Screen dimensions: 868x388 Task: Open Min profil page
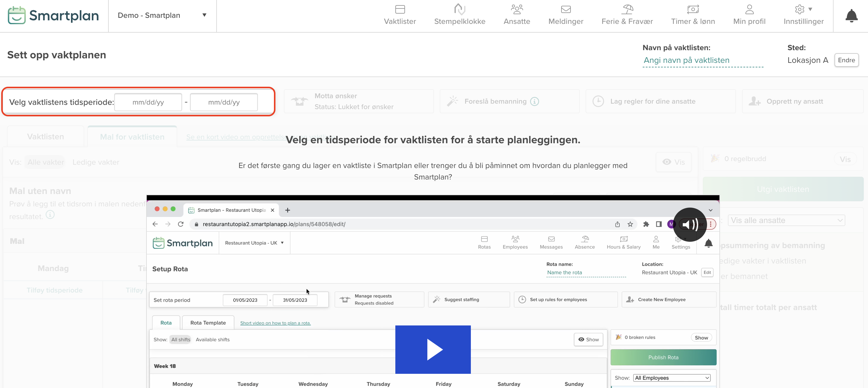[x=749, y=15]
